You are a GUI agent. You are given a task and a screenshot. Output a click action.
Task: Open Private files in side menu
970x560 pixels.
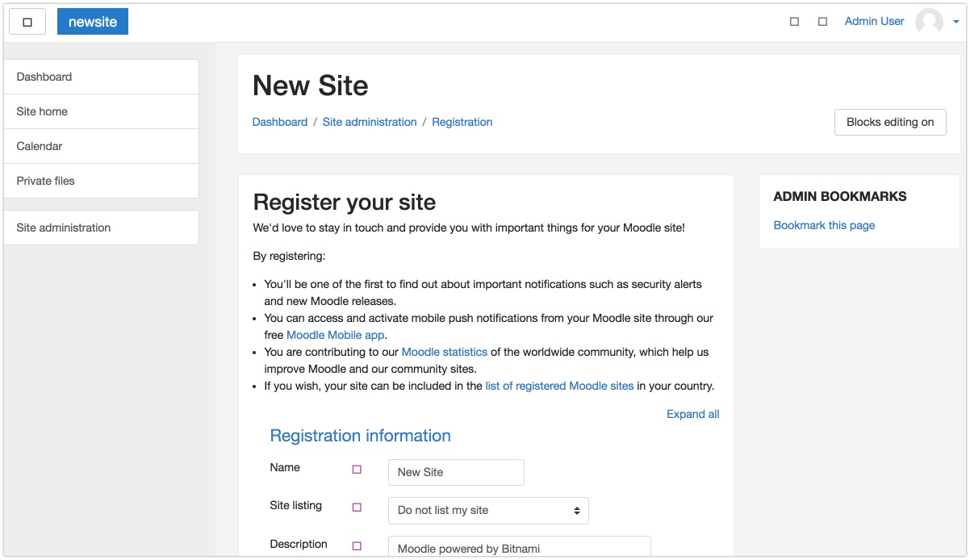coord(101,181)
